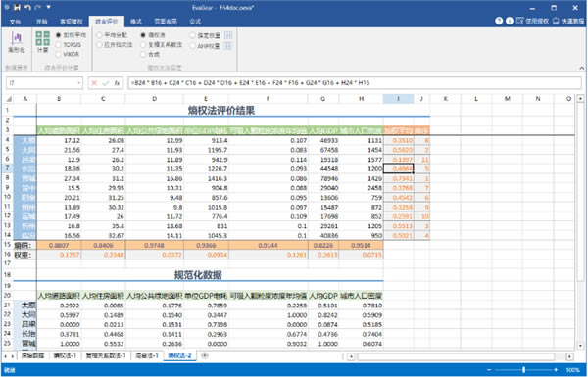Open info with the round i icon
The image size is (588, 377).
coord(510,21)
